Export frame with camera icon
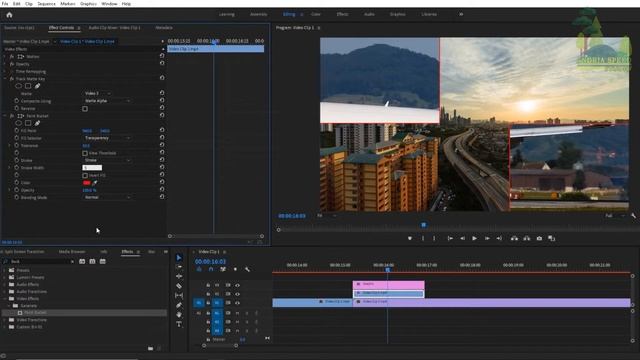Image resolution: width=640 pixels, height=360 pixels. coord(539,238)
